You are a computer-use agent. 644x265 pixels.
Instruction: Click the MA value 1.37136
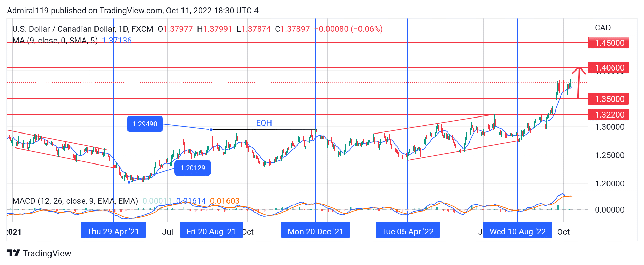117,41
